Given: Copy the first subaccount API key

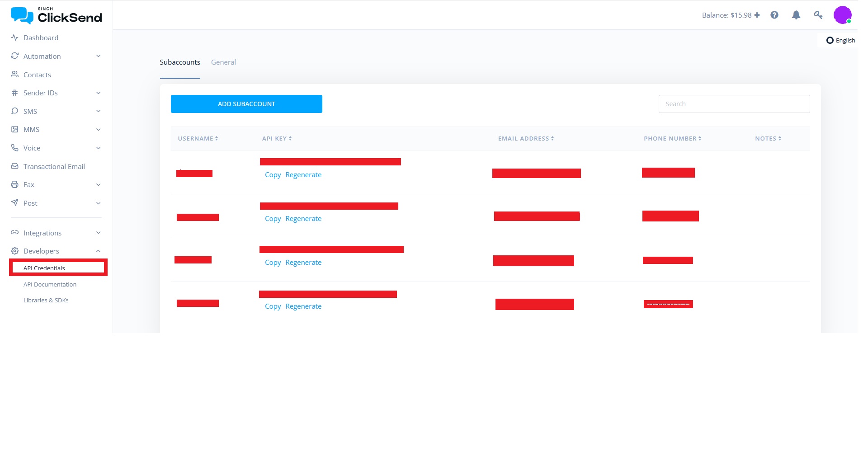Looking at the screenshot, I should click(273, 174).
